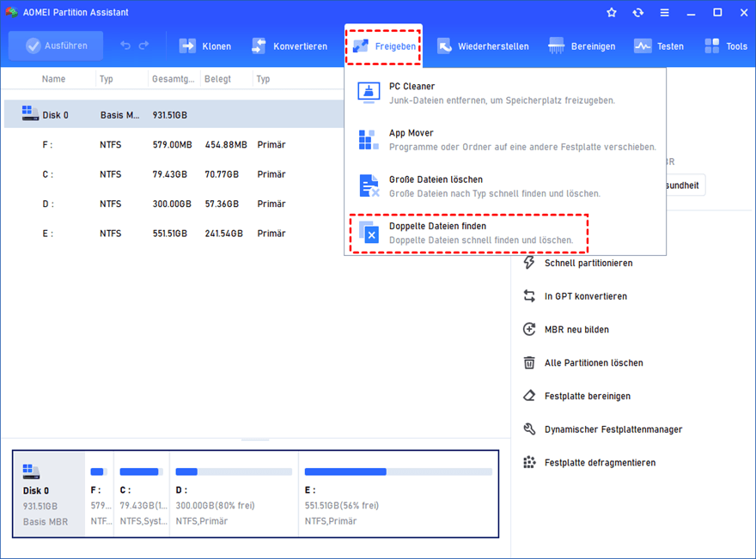
Task: Click the App Mover tiles icon
Action: tap(369, 140)
